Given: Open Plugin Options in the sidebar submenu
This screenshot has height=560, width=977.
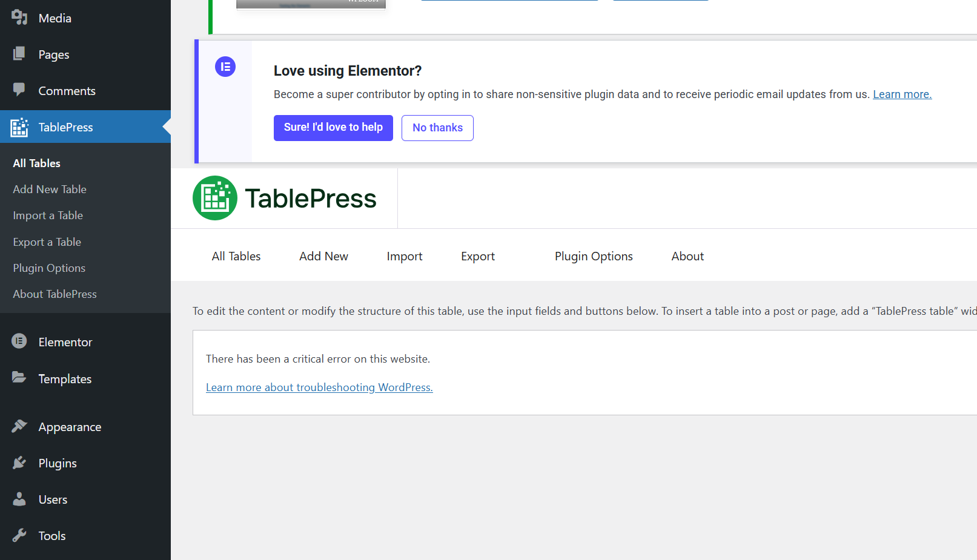Looking at the screenshot, I should (x=49, y=268).
